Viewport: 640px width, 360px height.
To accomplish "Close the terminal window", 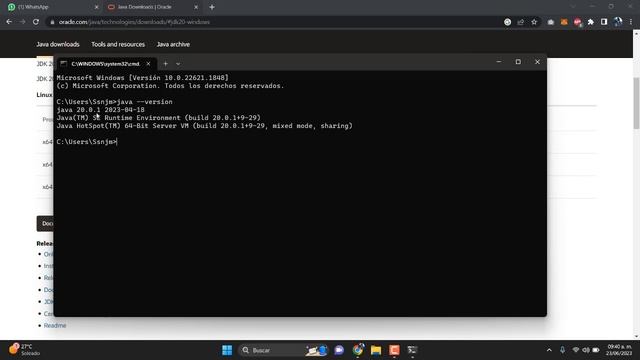I will 537,62.
